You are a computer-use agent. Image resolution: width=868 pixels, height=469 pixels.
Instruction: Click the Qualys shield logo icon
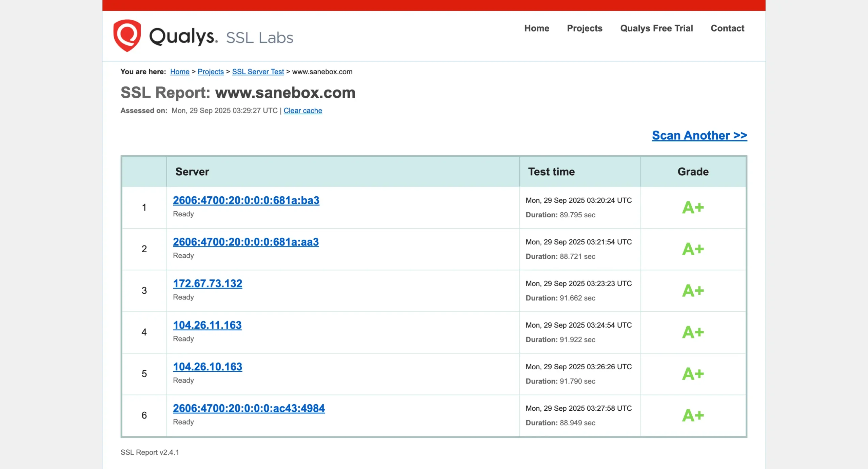click(127, 35)
